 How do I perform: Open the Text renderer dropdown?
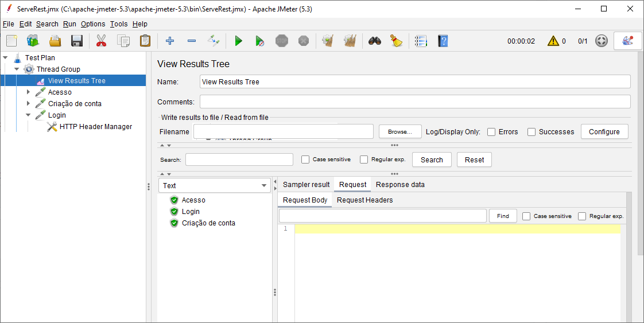[x=215, y=185]
